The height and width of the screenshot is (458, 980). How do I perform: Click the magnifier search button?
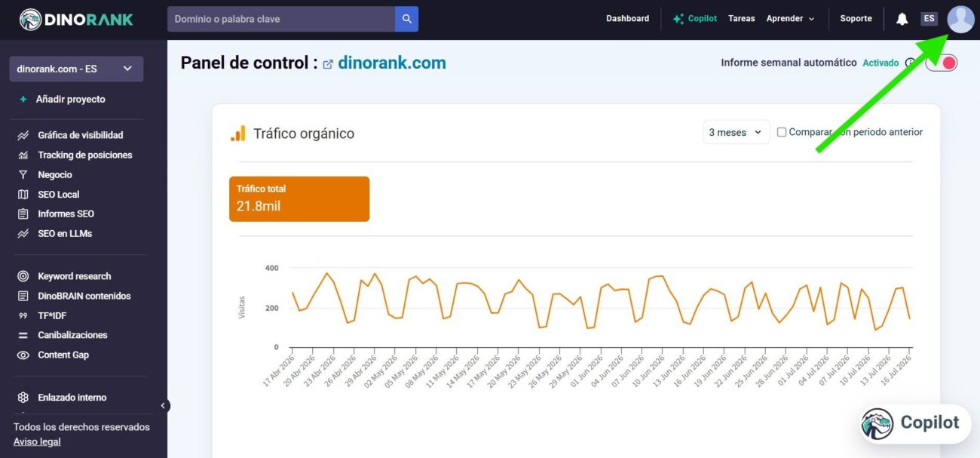click(x=407, y=19)
